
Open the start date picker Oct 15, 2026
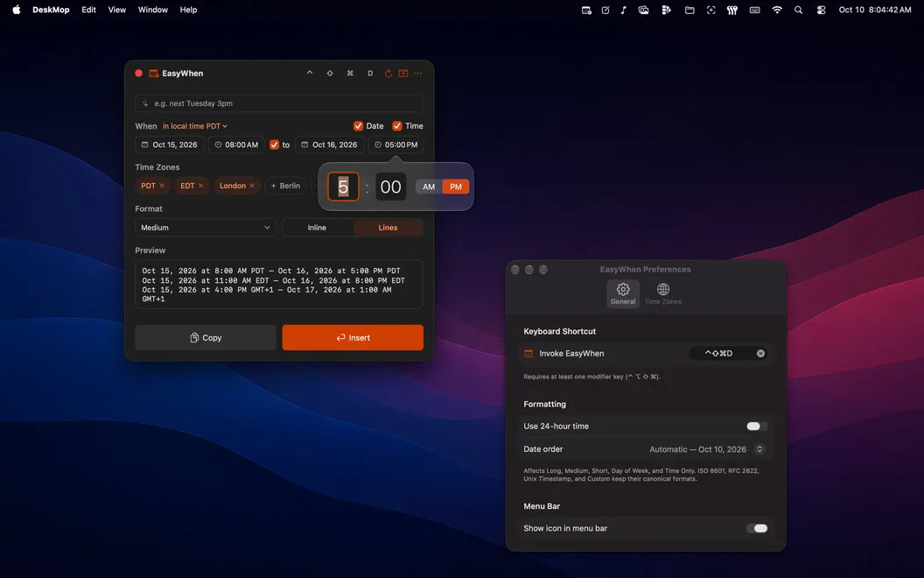(170, 144)
